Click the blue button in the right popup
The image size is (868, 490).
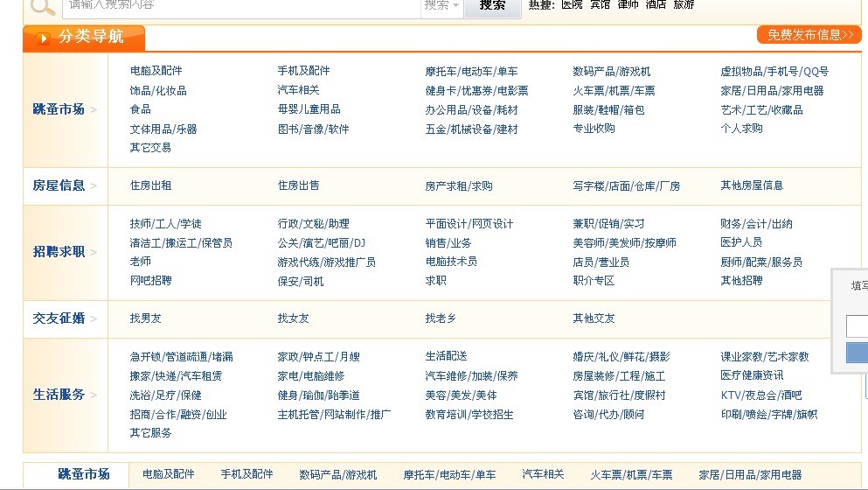pos(857,353)
